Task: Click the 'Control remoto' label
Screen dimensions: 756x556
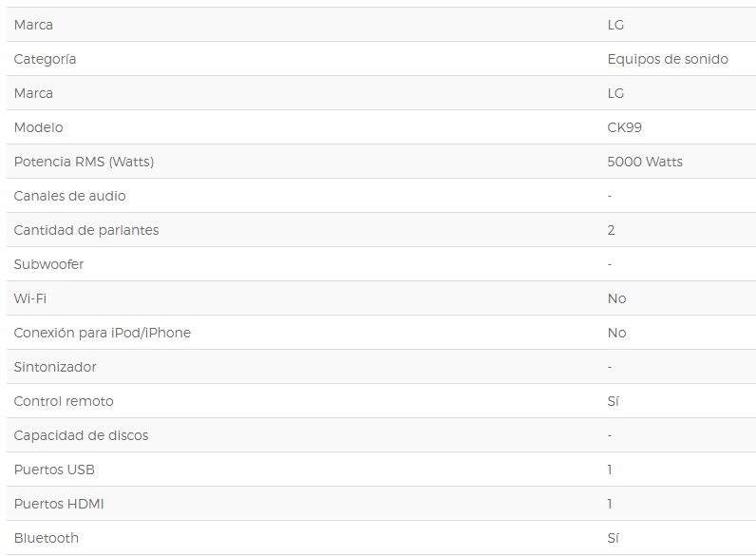Action: [x=64, y=401]
